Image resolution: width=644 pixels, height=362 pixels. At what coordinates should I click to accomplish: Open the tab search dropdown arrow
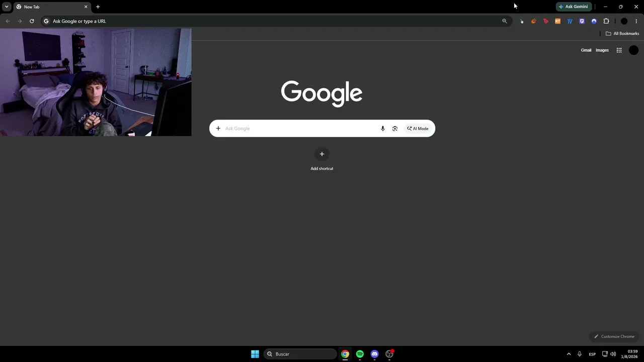click(x=7, y=7)
